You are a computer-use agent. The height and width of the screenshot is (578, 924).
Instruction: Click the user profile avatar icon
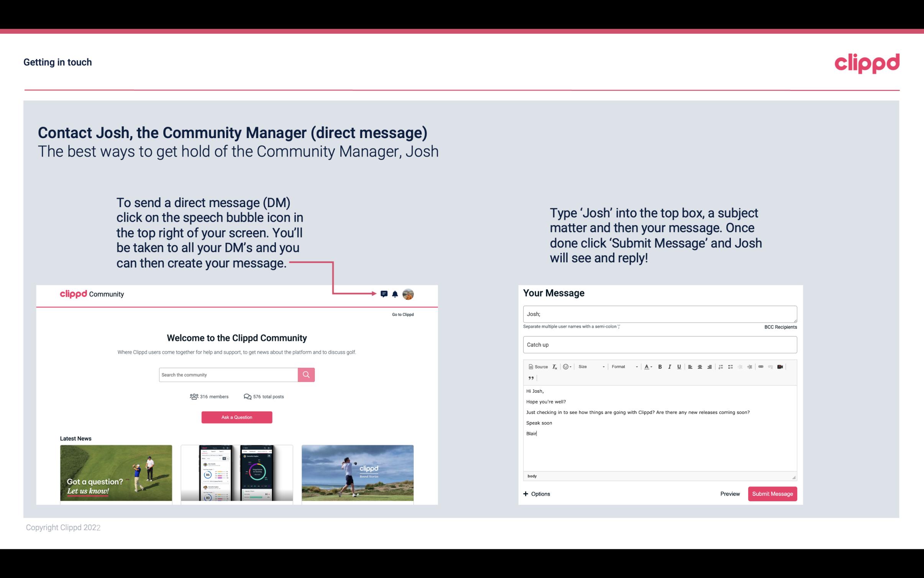point(409,294)
